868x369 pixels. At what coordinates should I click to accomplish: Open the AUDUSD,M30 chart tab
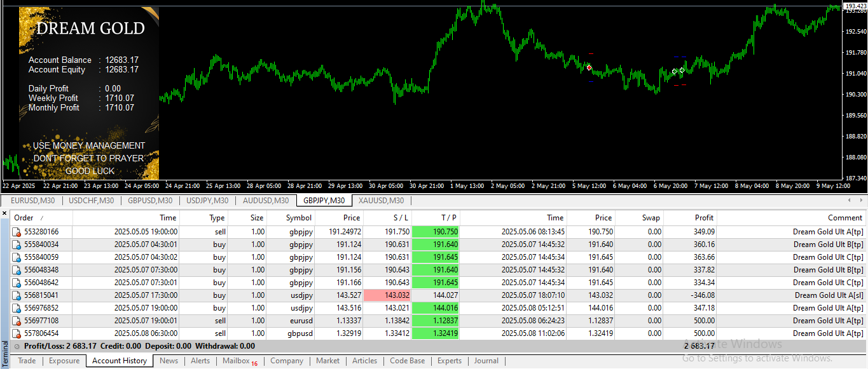pos(265,201)
